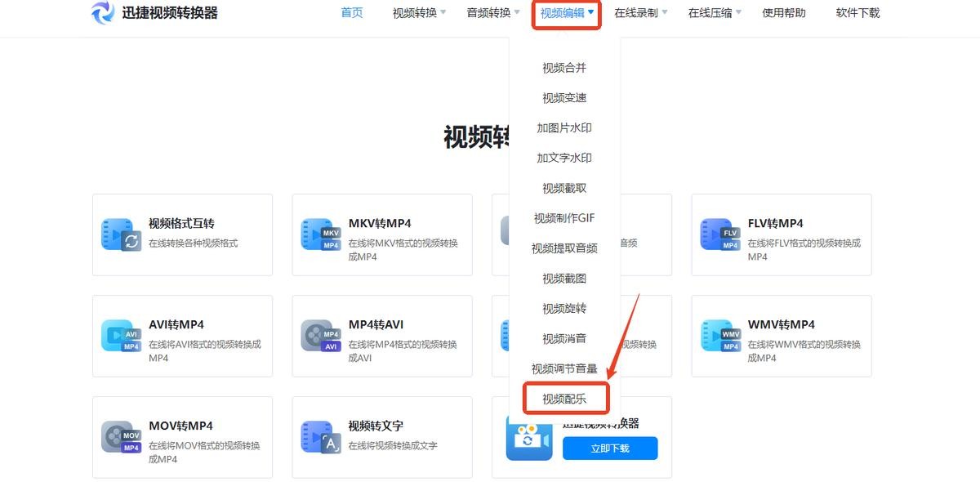The height and width of the screenshot is (482, 980).
Task: Expand the 视频转换 dropdown menu
Action: pyautogui.click(x=419, y=13)
